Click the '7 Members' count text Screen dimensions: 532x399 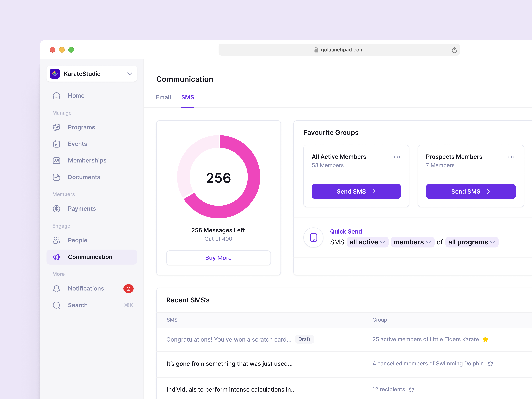(x=440, y=165)
